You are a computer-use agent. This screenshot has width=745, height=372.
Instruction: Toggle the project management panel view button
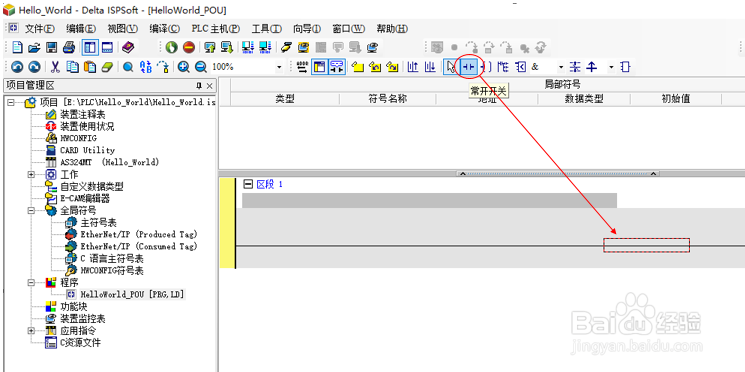coord(90,47)
